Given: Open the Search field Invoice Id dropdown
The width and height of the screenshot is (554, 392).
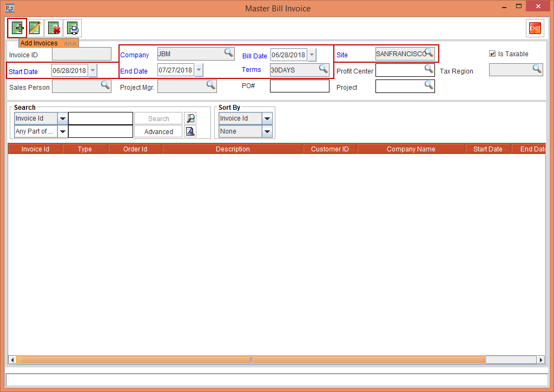Looking at the screenshot, I should [62, 118].
